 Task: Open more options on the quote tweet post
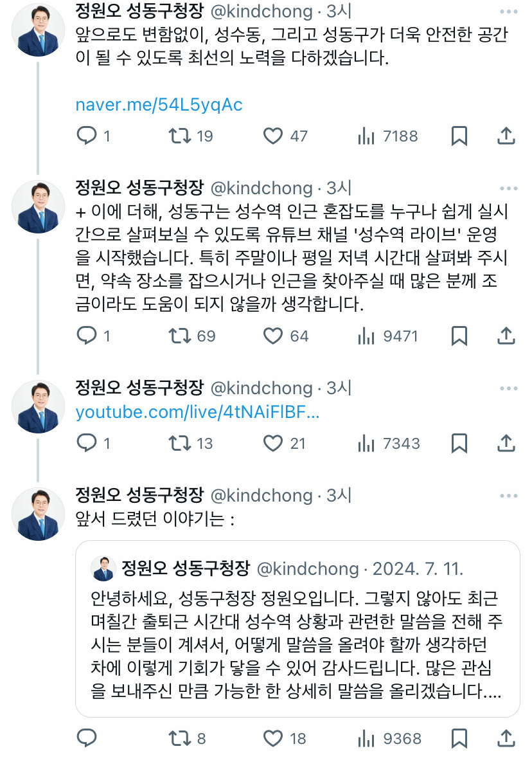(508, 496)
